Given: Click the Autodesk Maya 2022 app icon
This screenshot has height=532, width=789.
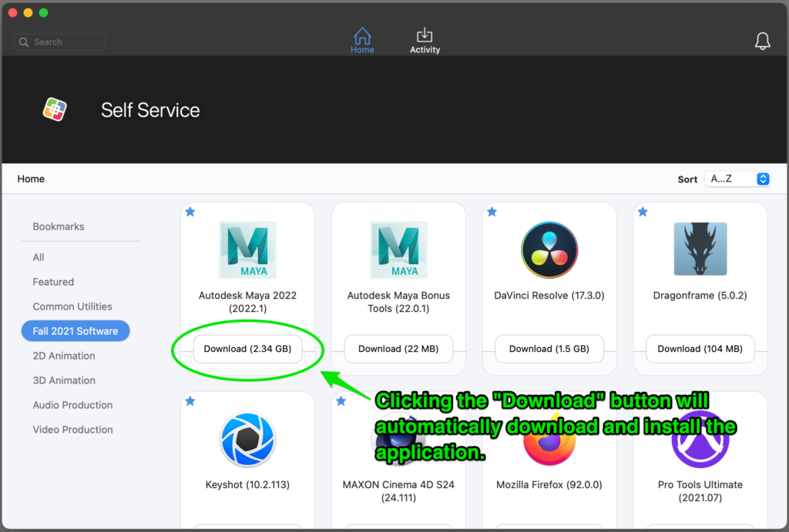Looking at the screenshot, I should 247,249.
